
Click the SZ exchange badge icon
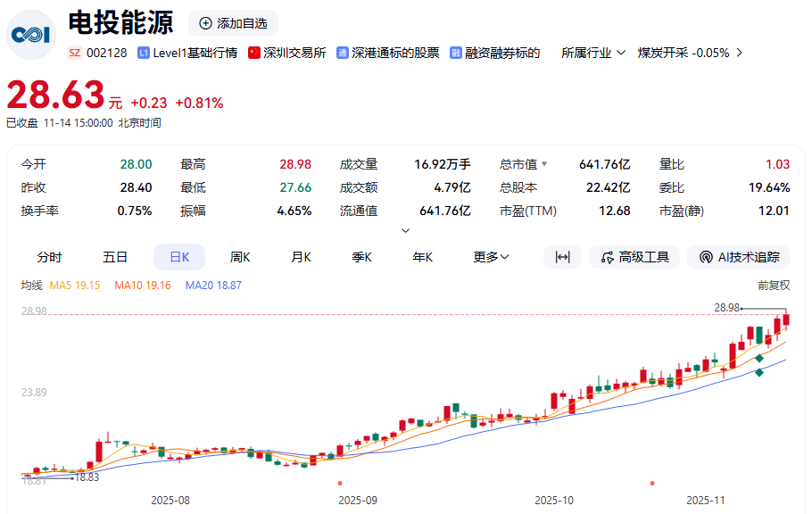click(x=75, y=53)
